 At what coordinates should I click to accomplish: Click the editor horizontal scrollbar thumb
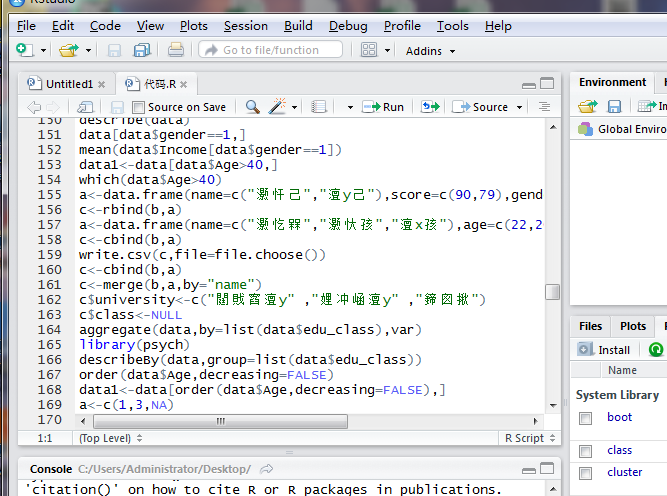[x=220, y=421]
